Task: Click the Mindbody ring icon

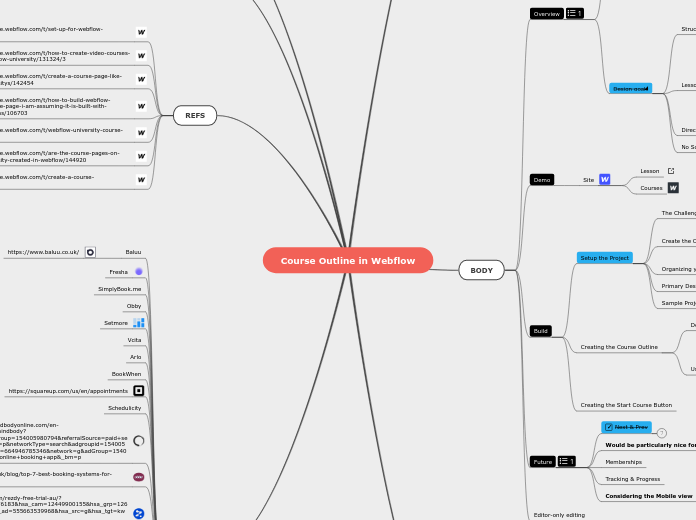Action: coord(138,441)
